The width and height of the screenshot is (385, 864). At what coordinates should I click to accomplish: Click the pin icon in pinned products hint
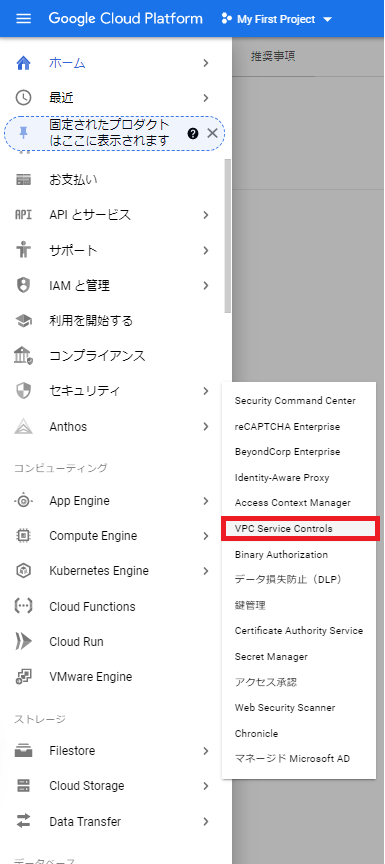pyautogui.click(x=23, y=133)
